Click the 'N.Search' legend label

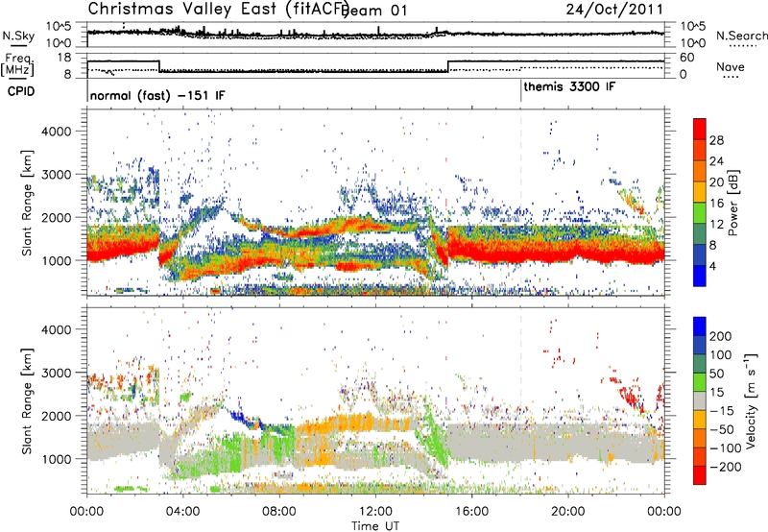(x=741, y=36)
